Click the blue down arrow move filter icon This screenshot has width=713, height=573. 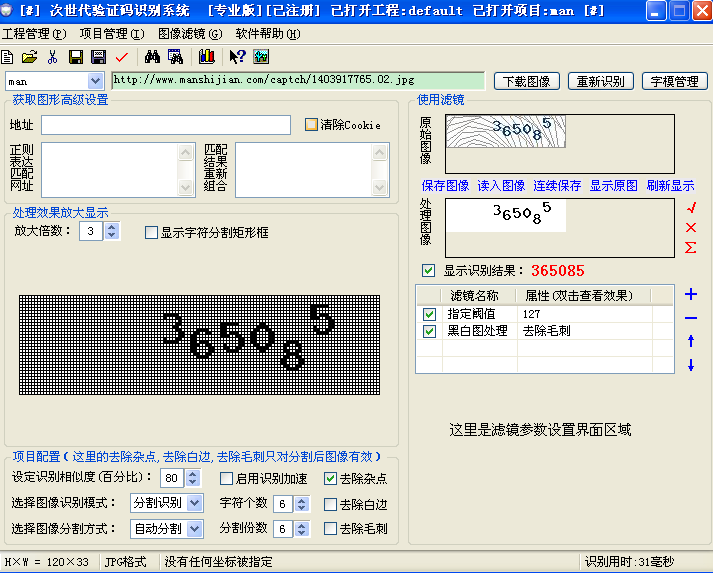pyautogui.click(x=691, y=365)
